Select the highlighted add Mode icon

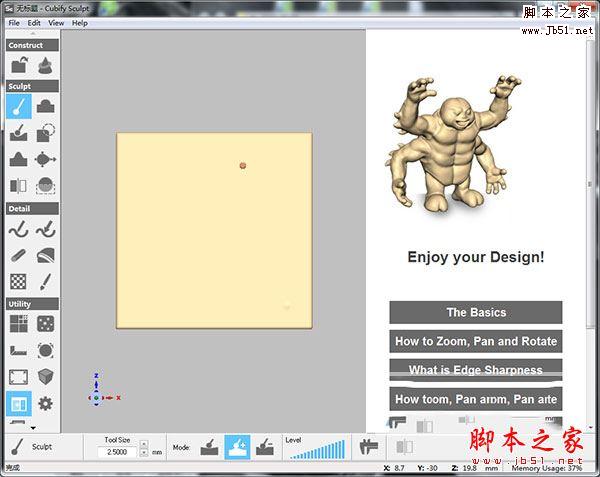(x=237, y=447)
